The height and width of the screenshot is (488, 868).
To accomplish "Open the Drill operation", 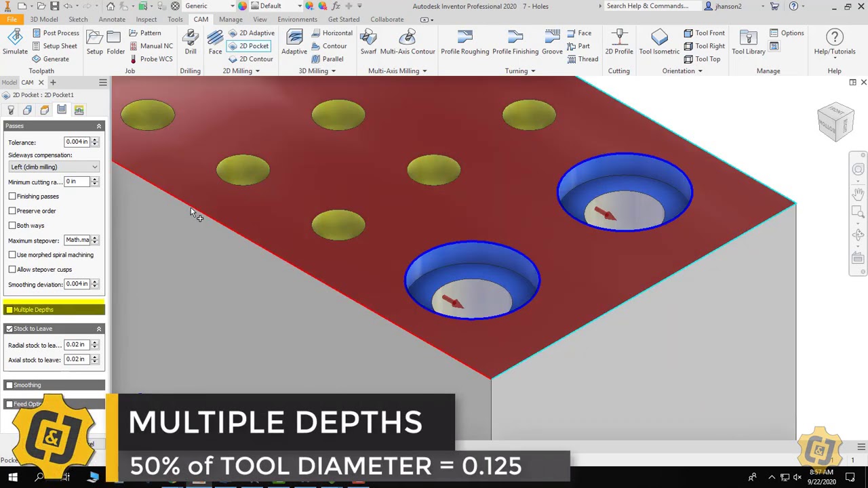I will (x=191, y=43).
